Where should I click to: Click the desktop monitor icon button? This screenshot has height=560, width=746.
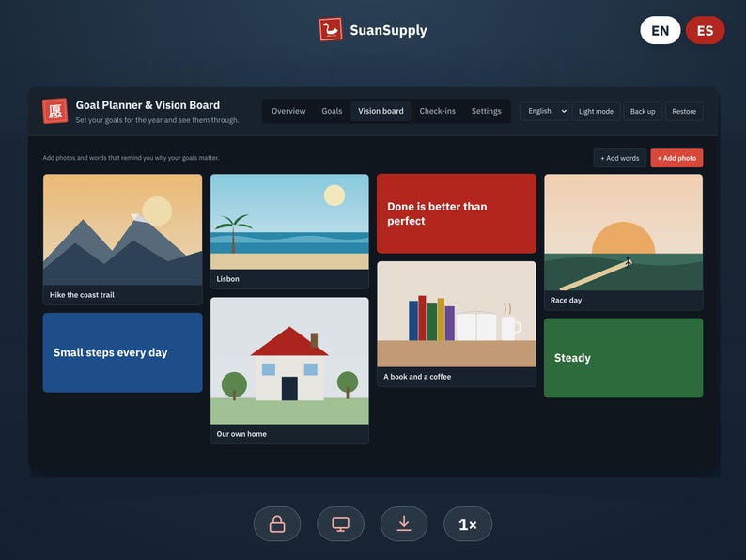341,524
